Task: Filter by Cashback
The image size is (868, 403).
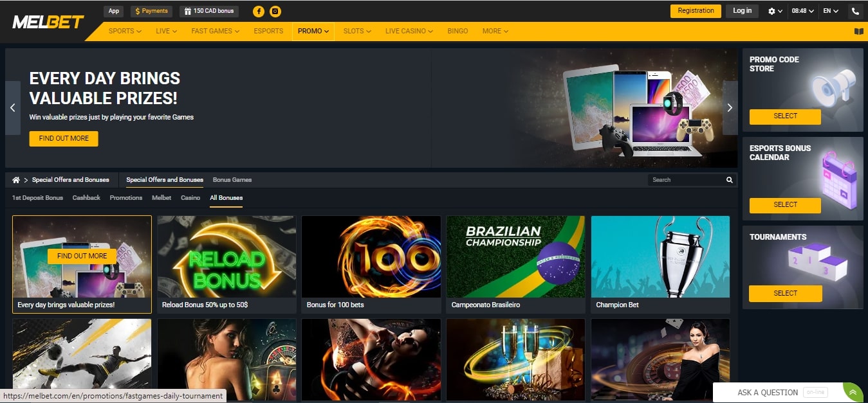Action: coord(86,198)
